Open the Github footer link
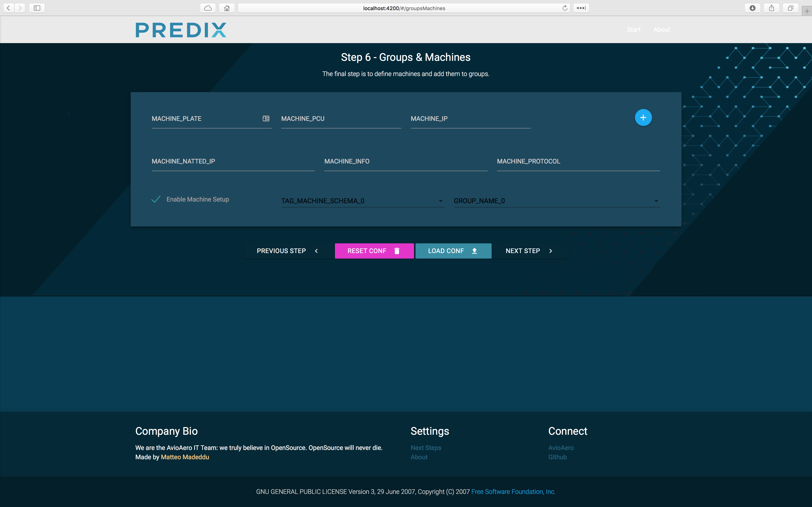 [x=557, y=457]
